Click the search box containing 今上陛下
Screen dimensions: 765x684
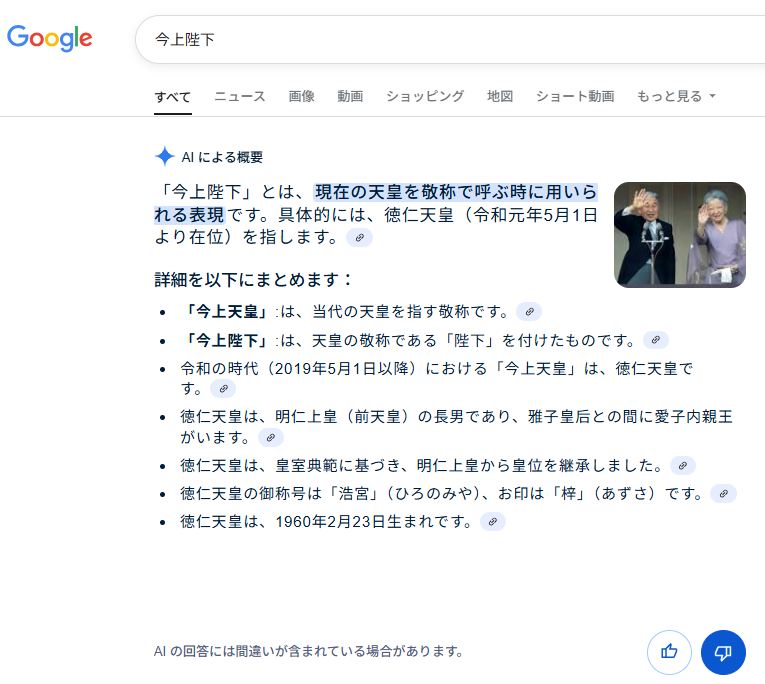pos(450,40)
